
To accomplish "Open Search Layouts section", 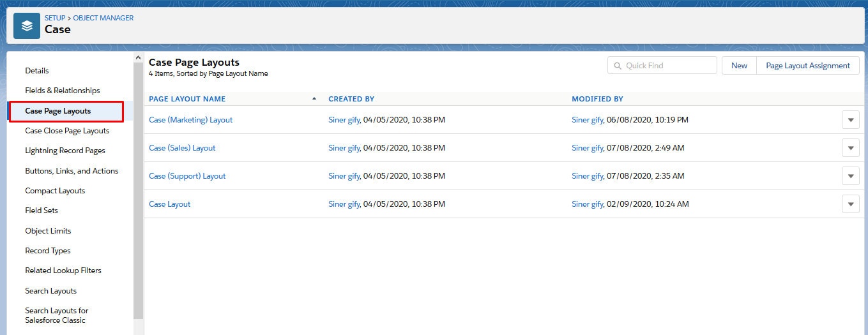I will point(51,291).
